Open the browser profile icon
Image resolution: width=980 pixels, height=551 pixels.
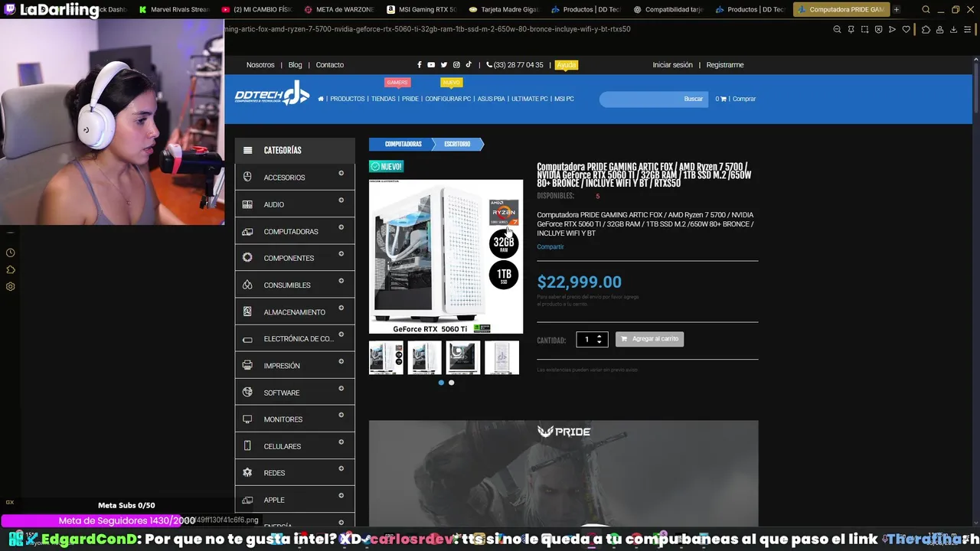[x=939, y=29]
